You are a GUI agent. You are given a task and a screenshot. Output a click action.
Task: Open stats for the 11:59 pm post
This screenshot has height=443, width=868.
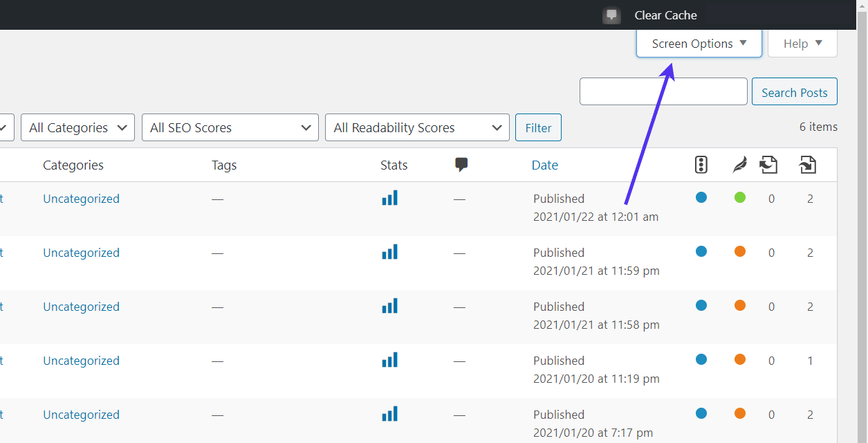pos(389,253)
